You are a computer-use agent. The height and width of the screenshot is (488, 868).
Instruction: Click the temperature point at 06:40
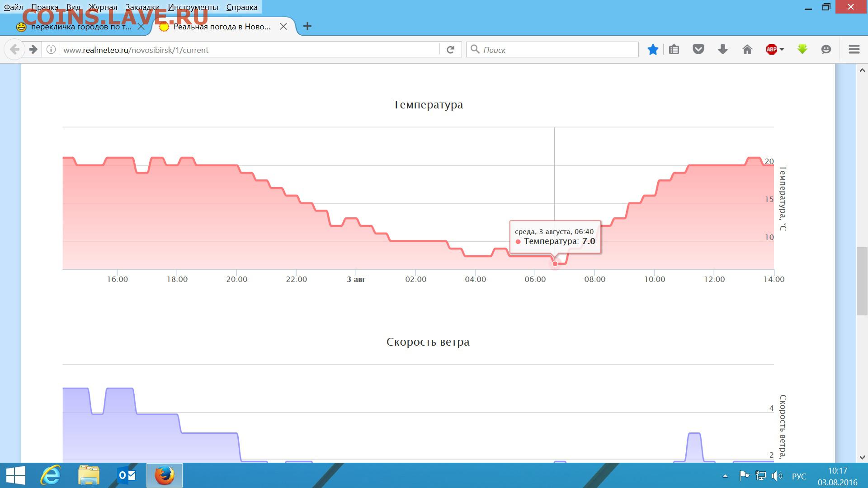pos(555,263)
